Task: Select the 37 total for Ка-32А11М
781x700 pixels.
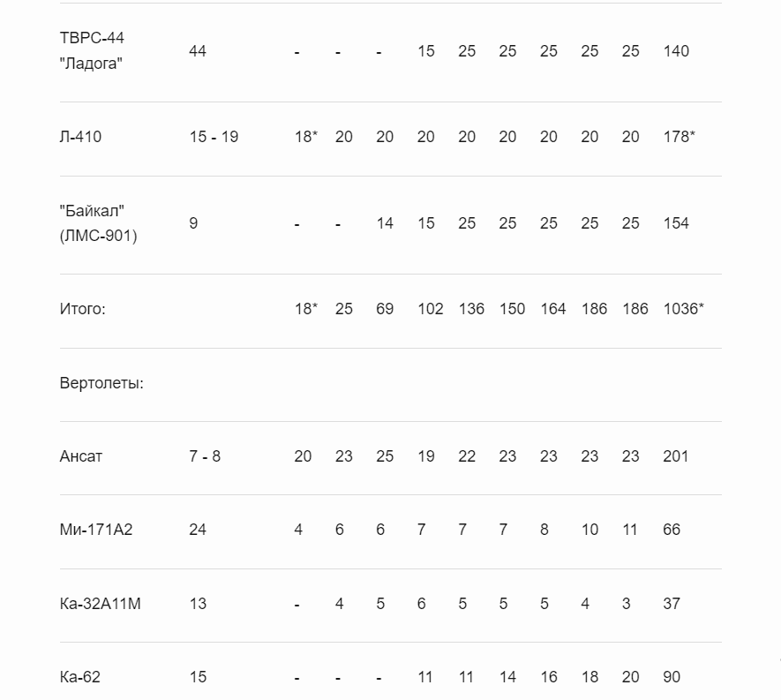Action: pyautogui.click(x=672, y=604)
